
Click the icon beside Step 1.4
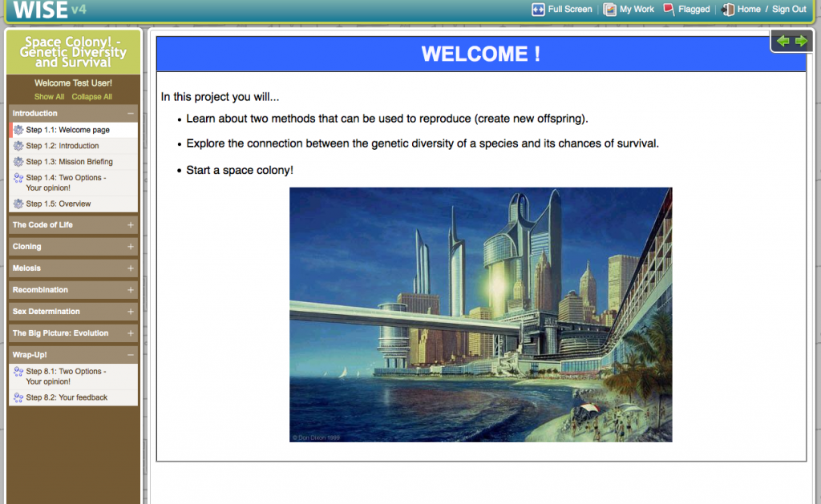[18, 178]
